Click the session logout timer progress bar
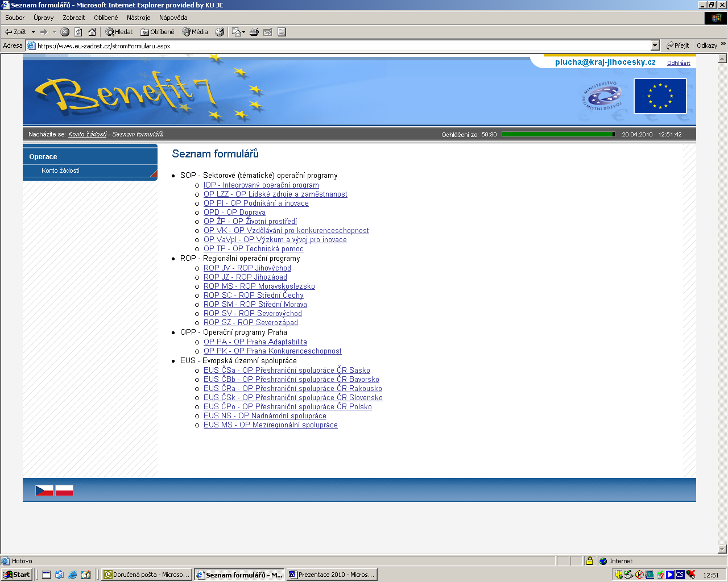728x582 pixels. [x=558, y=134]
